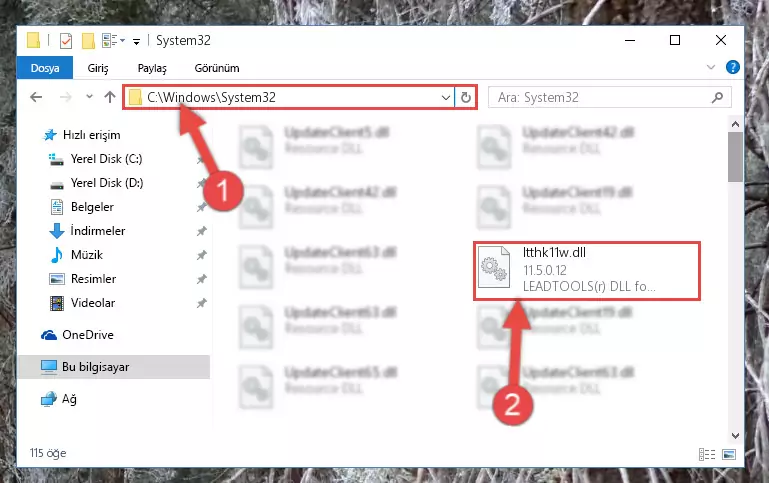Click the back navigation arrow
769x483 pixels.
click(x=36, y=97)
